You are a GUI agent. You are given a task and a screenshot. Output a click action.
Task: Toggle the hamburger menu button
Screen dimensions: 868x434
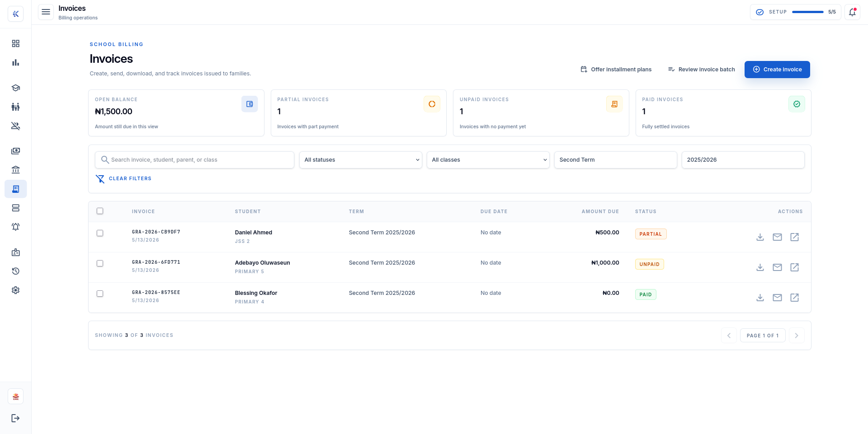pyautogui.click(x=46, y=12)
